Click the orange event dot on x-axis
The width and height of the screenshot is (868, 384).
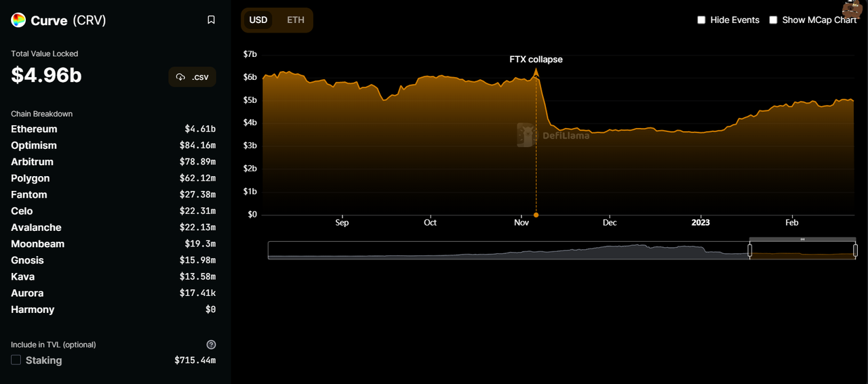536,215
